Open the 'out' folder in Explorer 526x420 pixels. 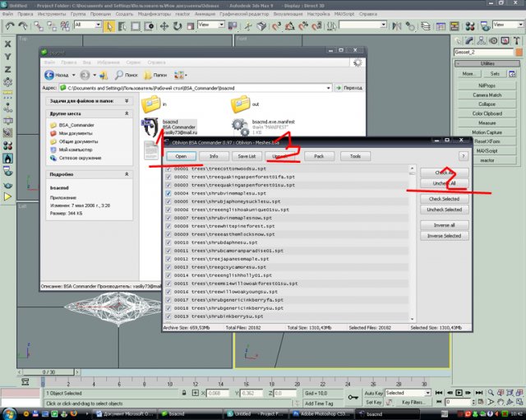pyautogui.click(x=241, y=104)
